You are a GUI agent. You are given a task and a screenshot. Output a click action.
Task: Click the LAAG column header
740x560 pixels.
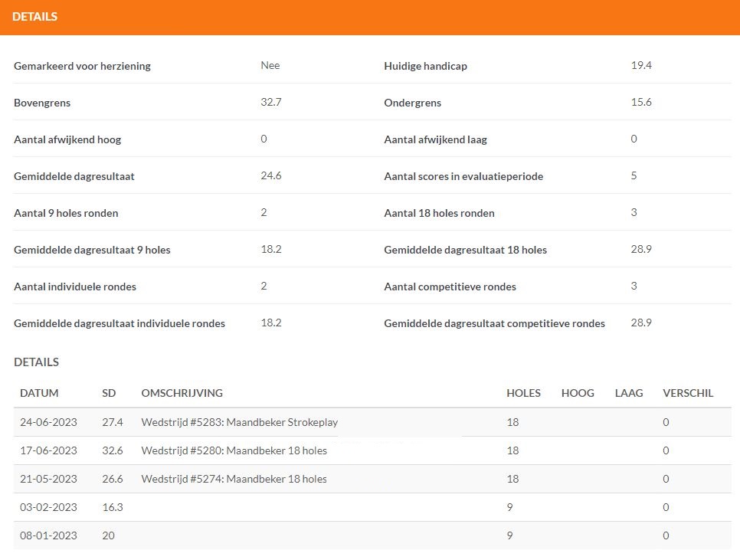629,393
